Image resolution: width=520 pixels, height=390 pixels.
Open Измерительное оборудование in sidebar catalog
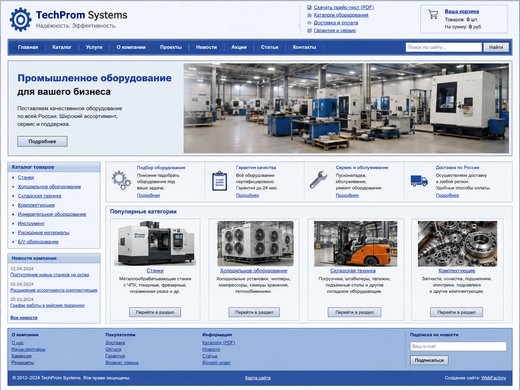pos(52,214)
